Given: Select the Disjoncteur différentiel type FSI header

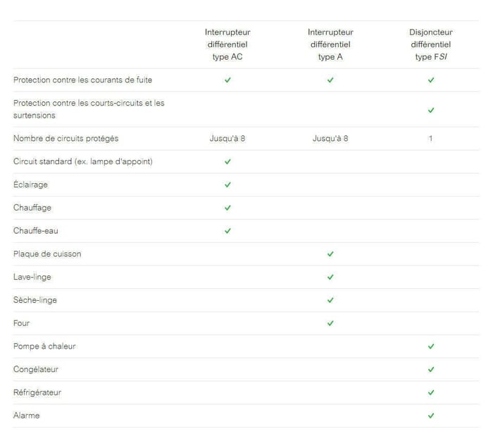Looking at the screenshot, I should pos(431,44).
